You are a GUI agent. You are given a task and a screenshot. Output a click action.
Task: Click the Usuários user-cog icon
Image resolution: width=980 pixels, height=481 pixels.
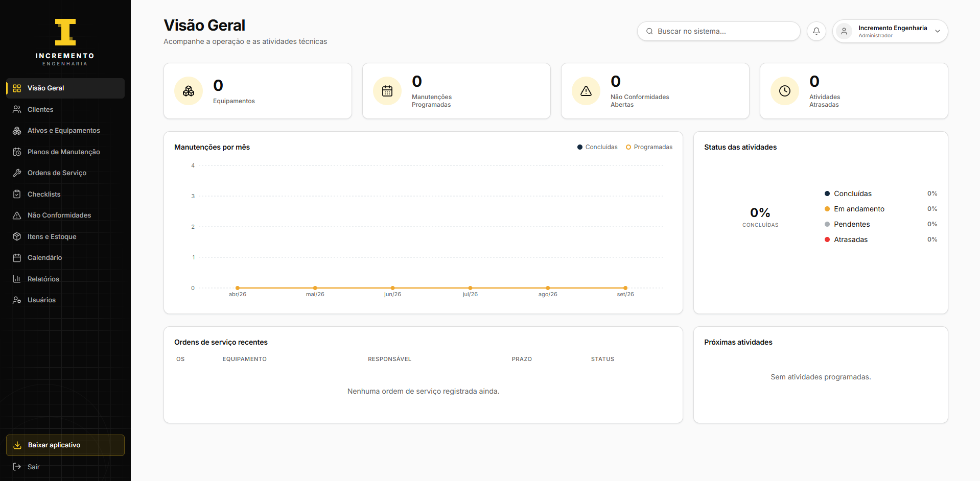click(17, 300)
